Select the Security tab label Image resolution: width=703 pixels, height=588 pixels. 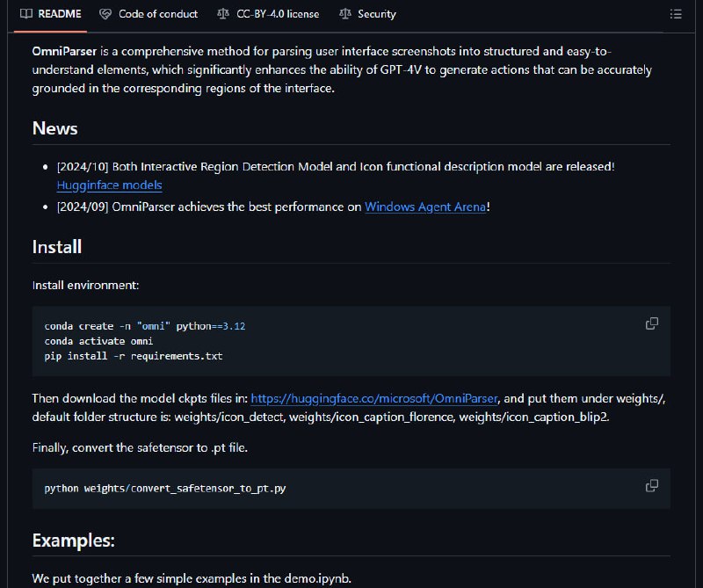(377, 14)
